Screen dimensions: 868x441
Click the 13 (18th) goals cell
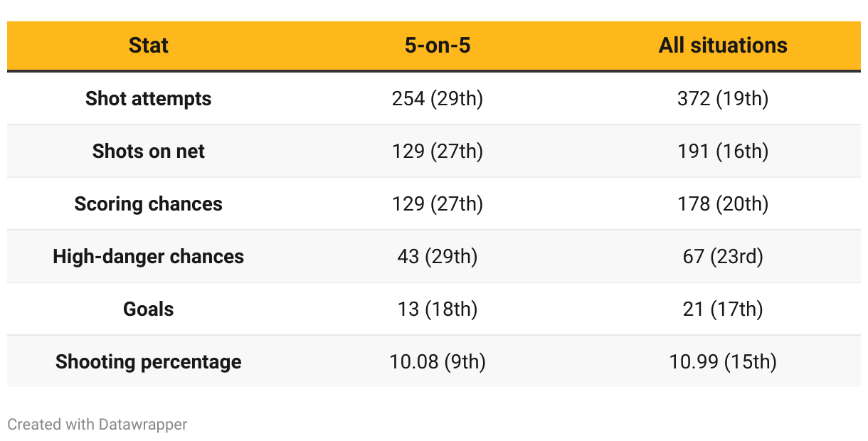tap(438, 309)
